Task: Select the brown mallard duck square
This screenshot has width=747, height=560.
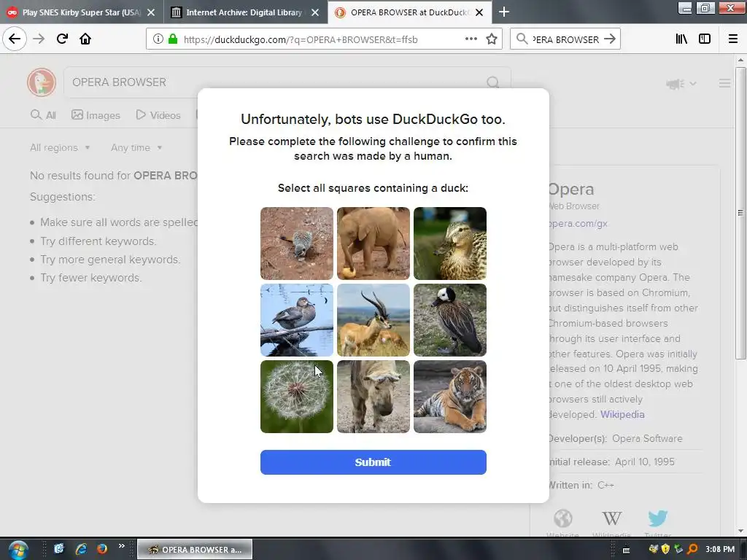Action: pyautogui.click(x=450, y=244)
